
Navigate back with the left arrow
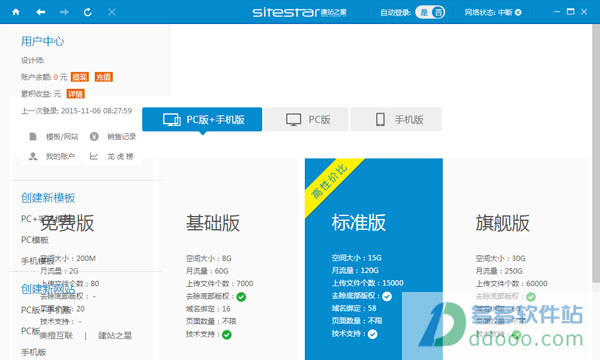pyautogui.click(x=41, y=12)
